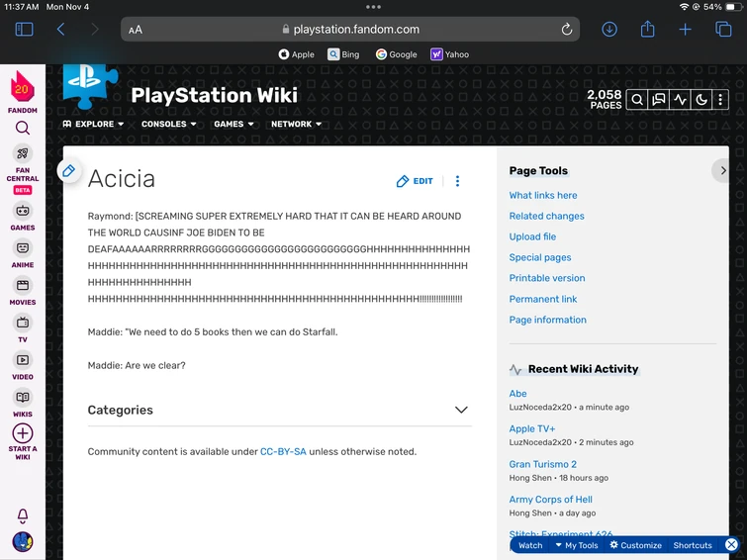Open the wiki Discuss icon
This screenshot has height=560, width=747.
point(658,100)
